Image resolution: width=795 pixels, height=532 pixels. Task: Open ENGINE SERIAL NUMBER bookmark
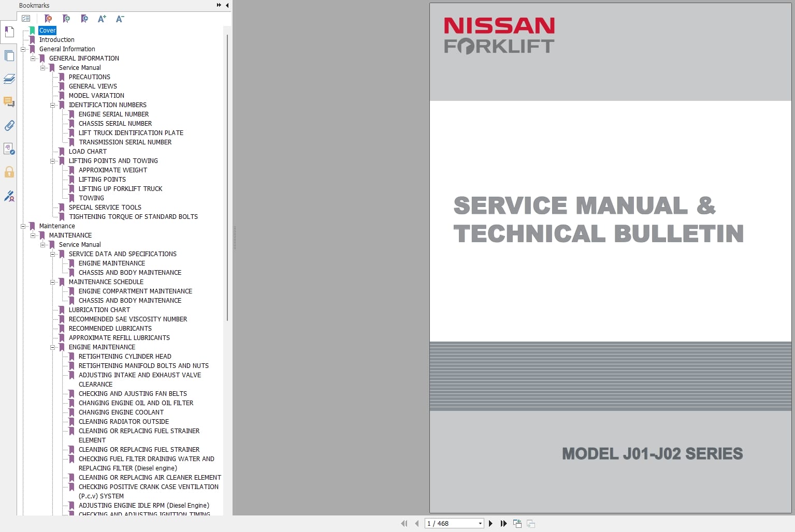113,114
